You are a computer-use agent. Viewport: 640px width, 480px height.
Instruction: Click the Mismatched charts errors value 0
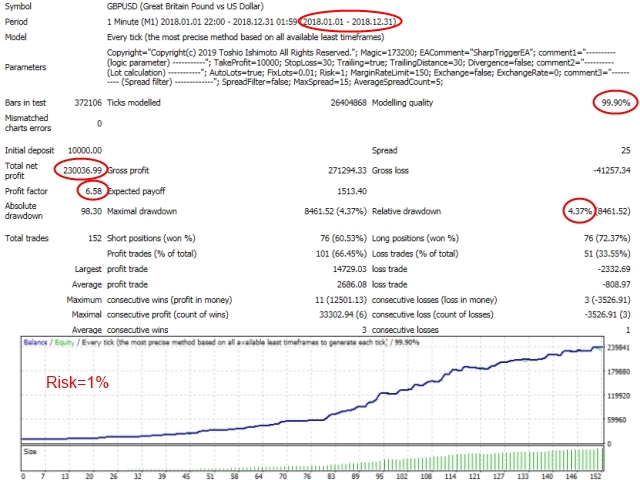(x=99, y=123)
